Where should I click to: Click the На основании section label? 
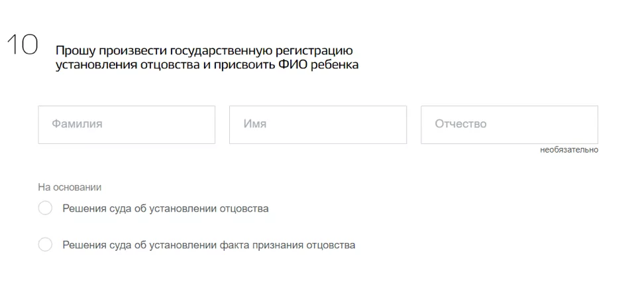click(70, 188)
